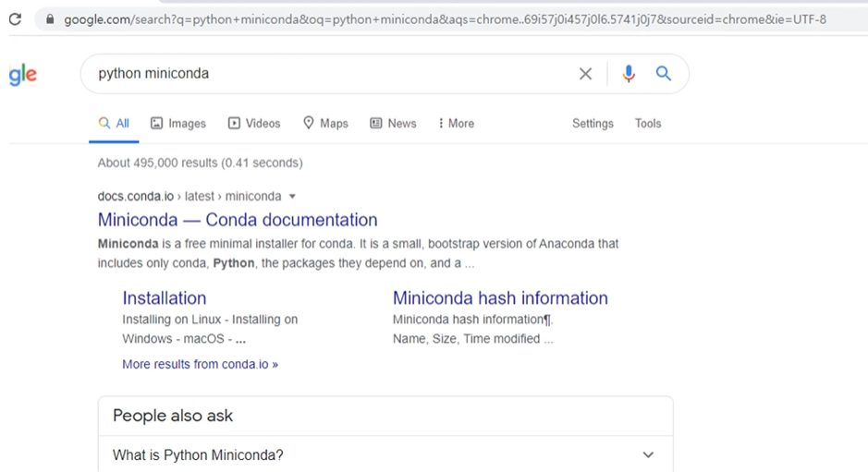The width and height of the screenshot is (868, 472).
Task: Switch to the Images tab
Action: point(178,124)
